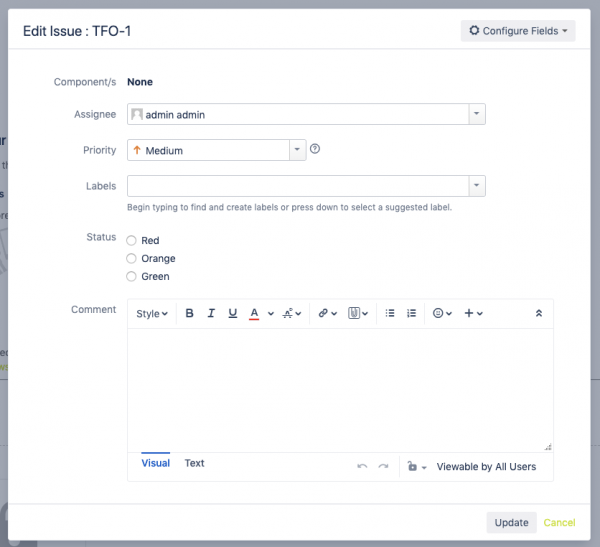Click the underline formatting icon

(233, 313)
